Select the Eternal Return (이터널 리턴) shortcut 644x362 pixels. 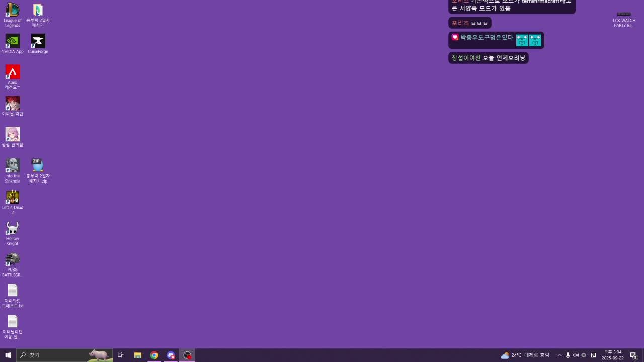pyautogui.click(x=12, y=106)
